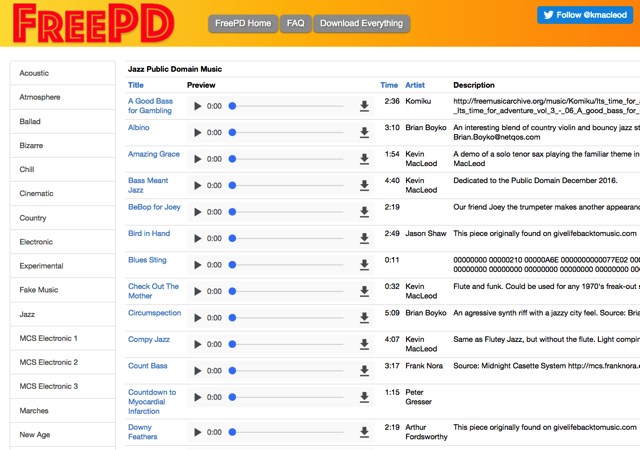Open the FreePD Home page

[243, 23]
